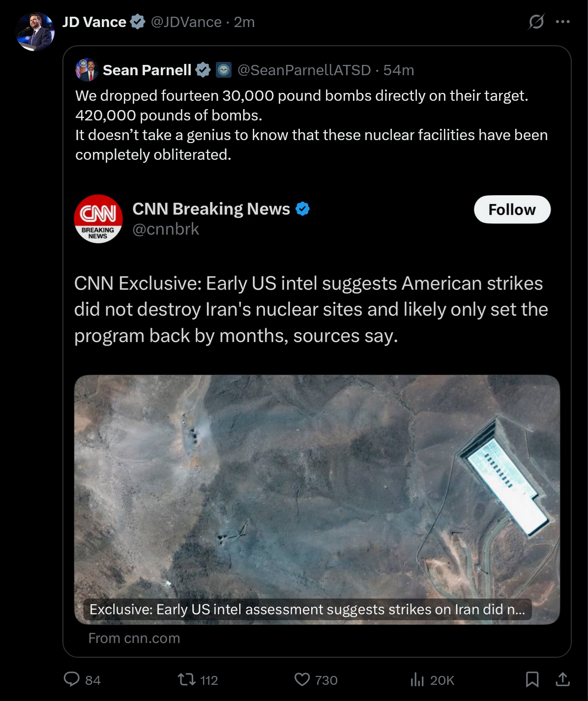Open the satellite image article preview

tap(317, 499)
